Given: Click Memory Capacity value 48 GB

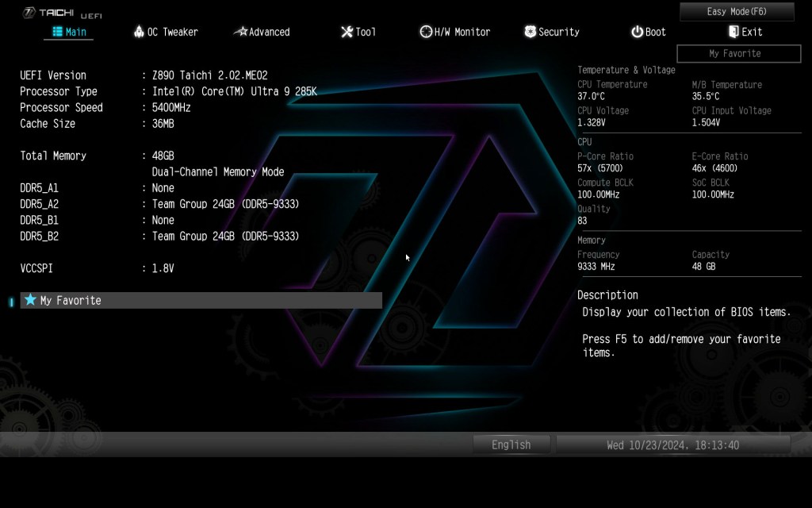Looking at the screenshot, I should [x=704, y=267].
